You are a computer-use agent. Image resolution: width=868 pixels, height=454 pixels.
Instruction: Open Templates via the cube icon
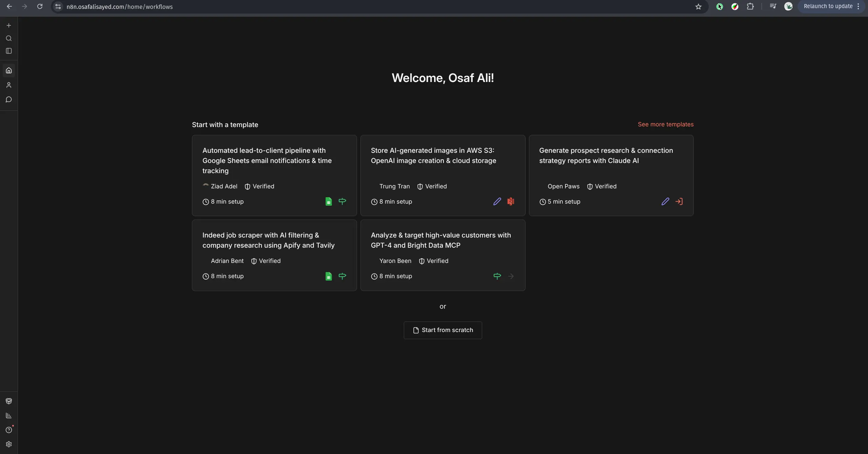[9, 401]
